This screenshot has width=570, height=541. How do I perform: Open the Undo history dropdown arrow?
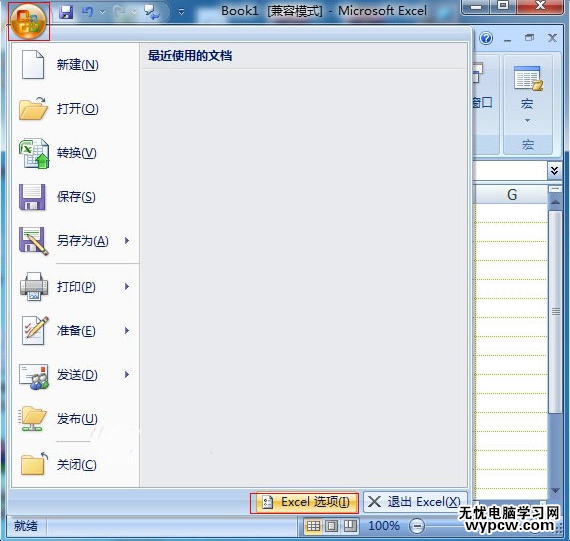(x=103, y=12)
